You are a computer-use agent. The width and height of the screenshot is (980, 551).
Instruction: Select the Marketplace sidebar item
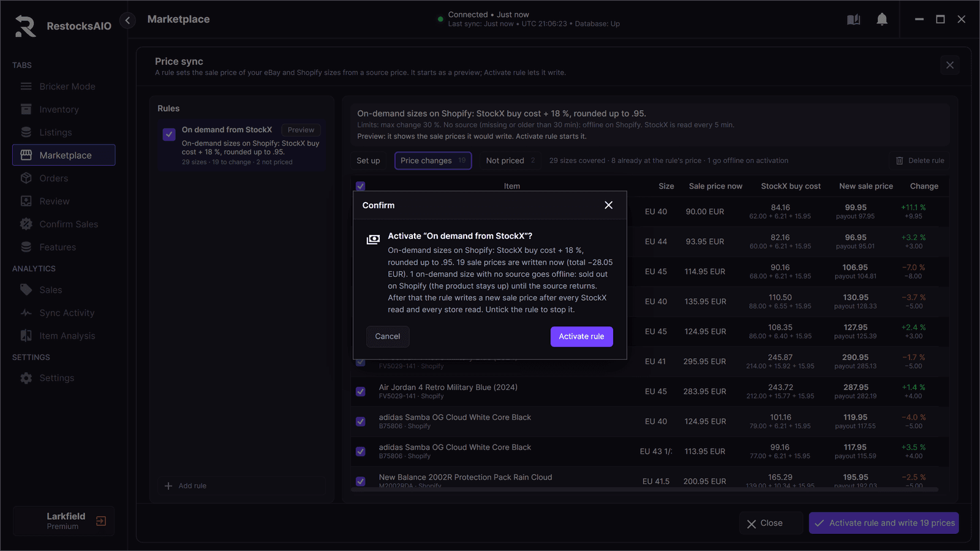tap(64, 156)
